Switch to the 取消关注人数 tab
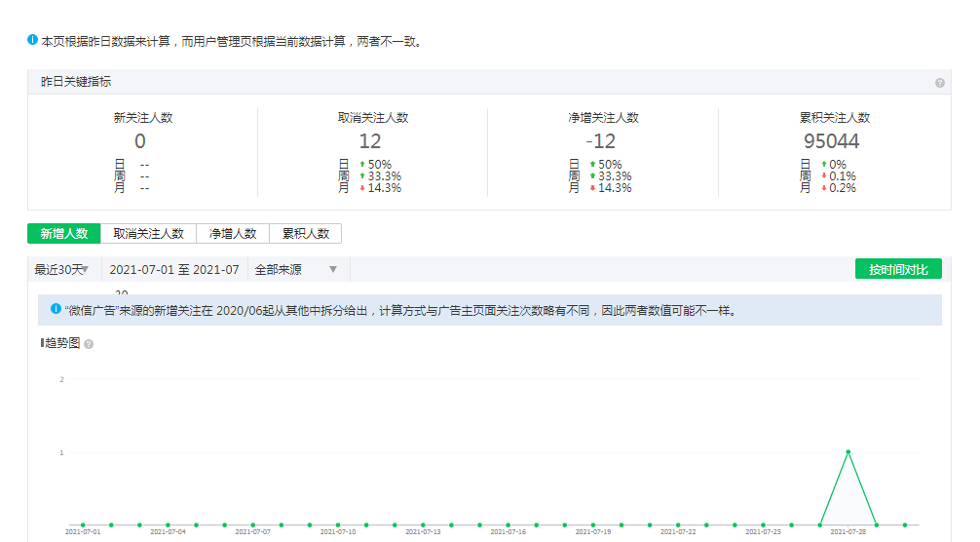980x542 pixels. coord(148,234)
